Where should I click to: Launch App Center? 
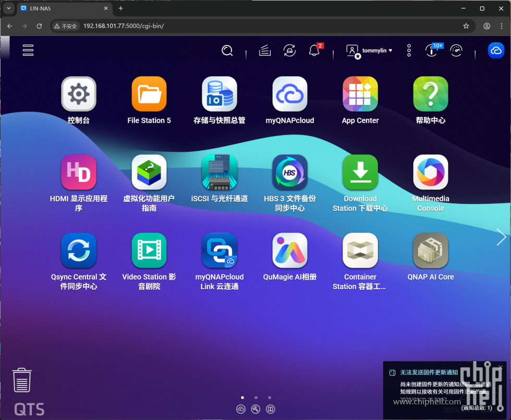(360, 94)
